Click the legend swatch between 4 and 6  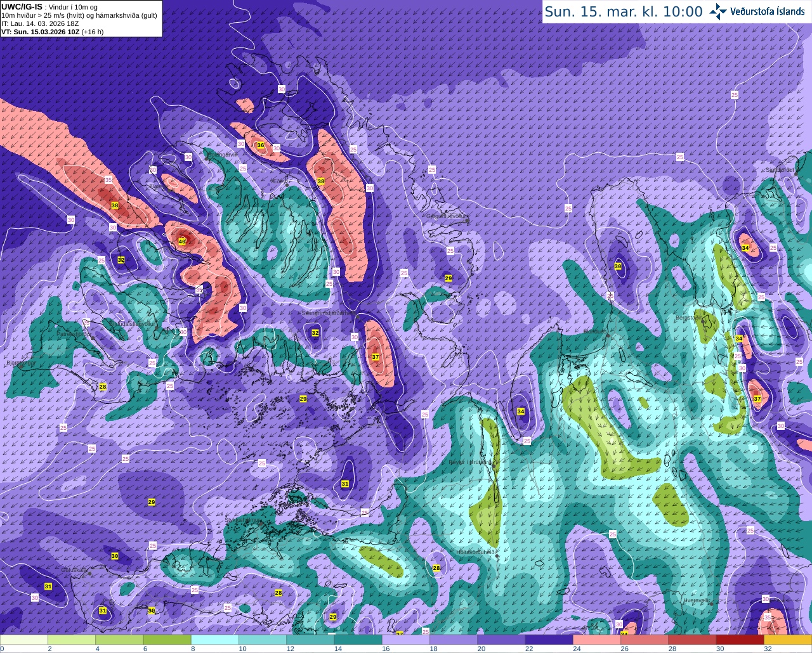(x=119, y=640)
